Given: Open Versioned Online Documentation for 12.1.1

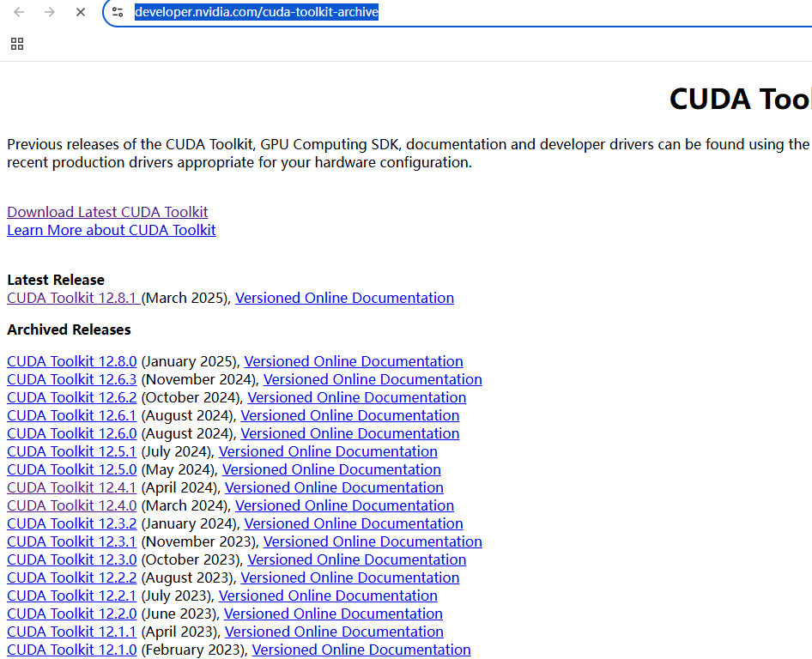Looking at the screenshot, I should [x=334, y=632].
